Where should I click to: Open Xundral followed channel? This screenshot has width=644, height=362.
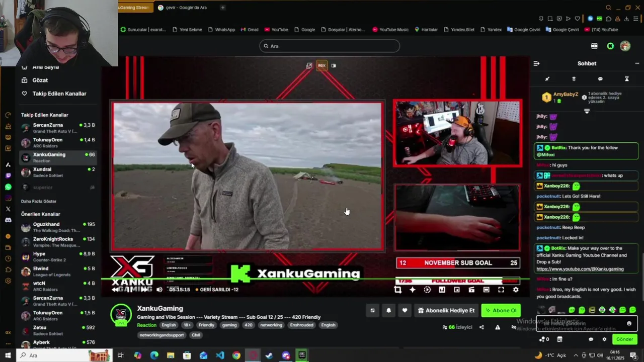(58, 172)
